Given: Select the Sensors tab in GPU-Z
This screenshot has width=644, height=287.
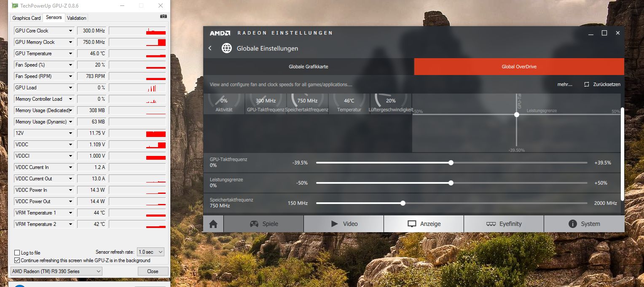Looking at the screenshot, I should (x=54, y=17).
